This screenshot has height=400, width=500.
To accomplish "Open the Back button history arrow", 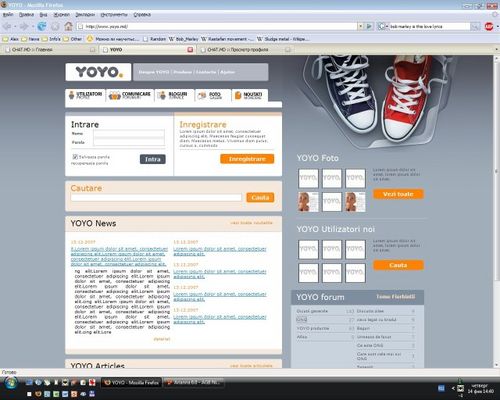I will click(x=15, y=26).
